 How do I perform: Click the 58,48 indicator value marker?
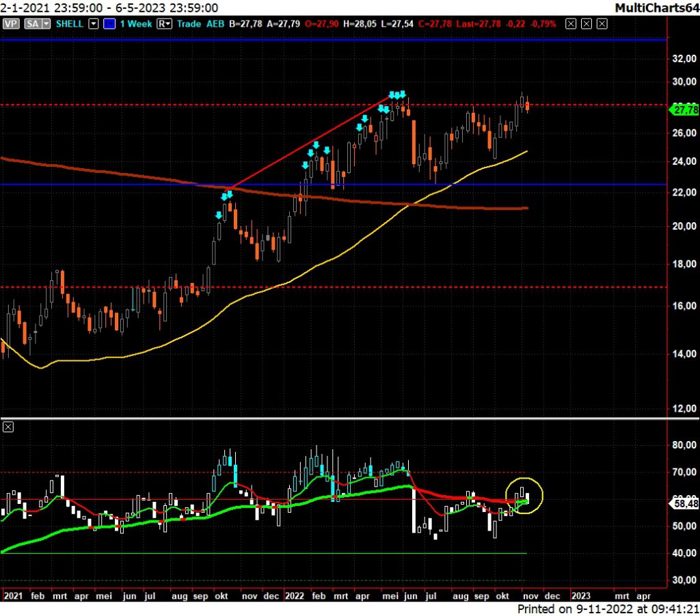pyautogui.click(x=683, y=503)
